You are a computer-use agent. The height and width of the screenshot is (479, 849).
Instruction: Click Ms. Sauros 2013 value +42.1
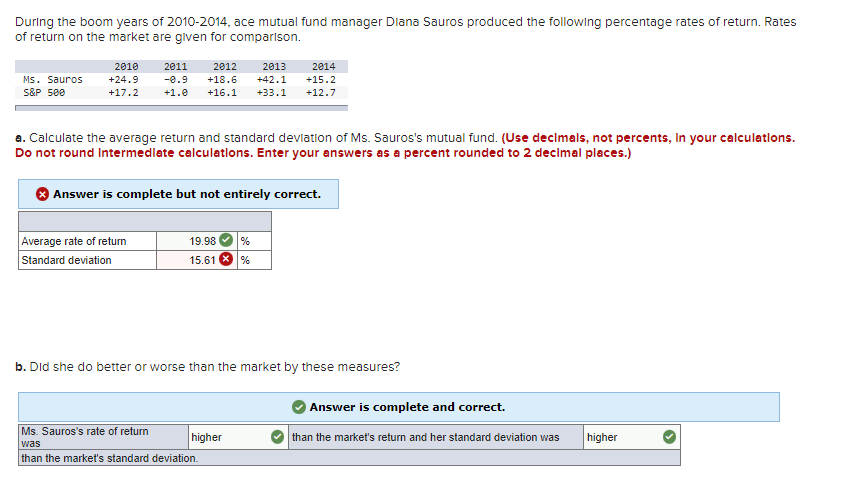(271, 80)
